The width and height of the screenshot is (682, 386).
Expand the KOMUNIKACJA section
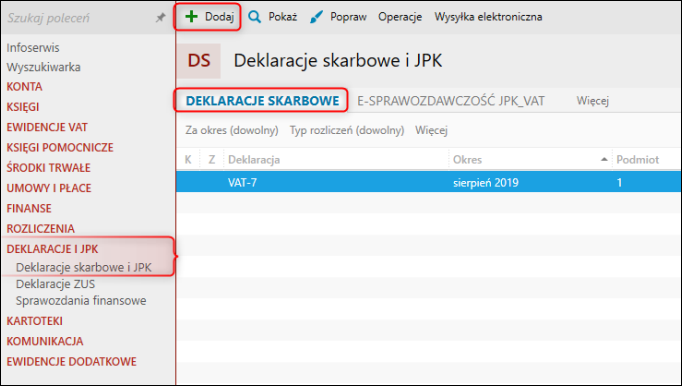pos(45,341)
